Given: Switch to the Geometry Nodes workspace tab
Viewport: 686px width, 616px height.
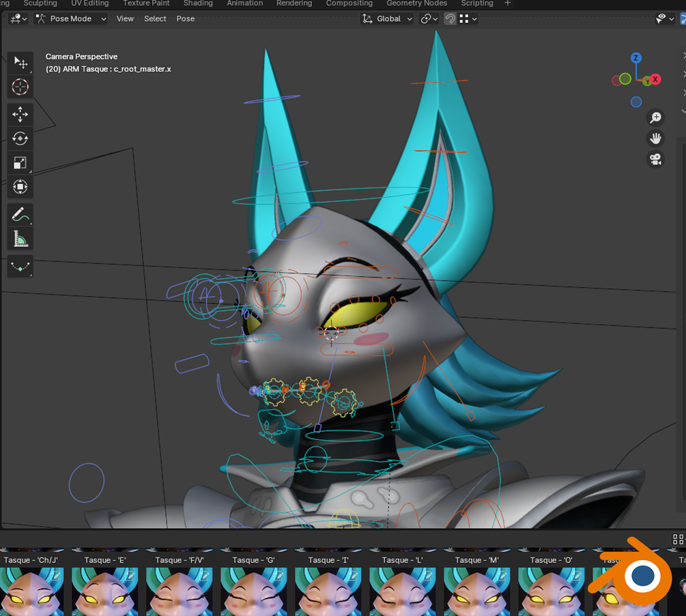Looking at the screenshot, I should (416, 3).
